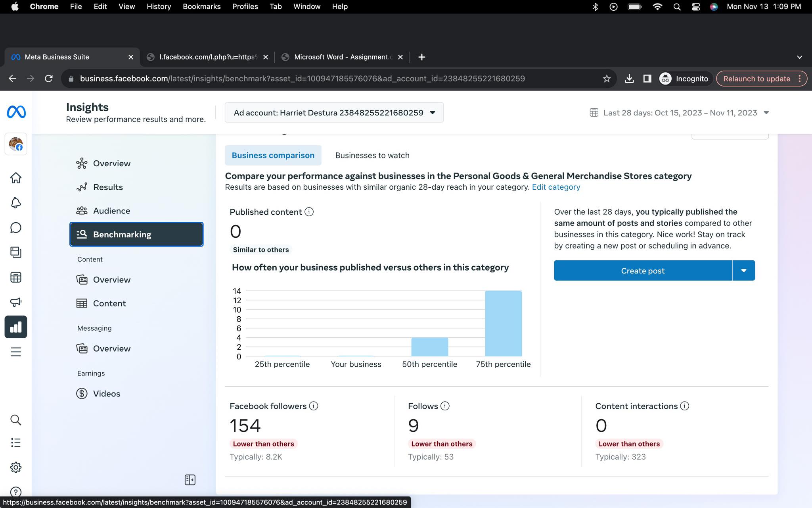
Task: Open Inbox chat bubble icon
Action: point(16,227)
